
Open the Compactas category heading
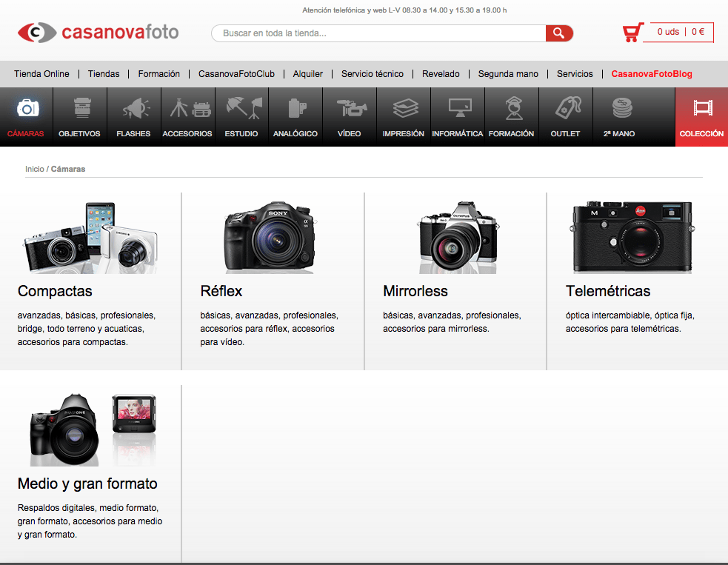tap(55, 291)
